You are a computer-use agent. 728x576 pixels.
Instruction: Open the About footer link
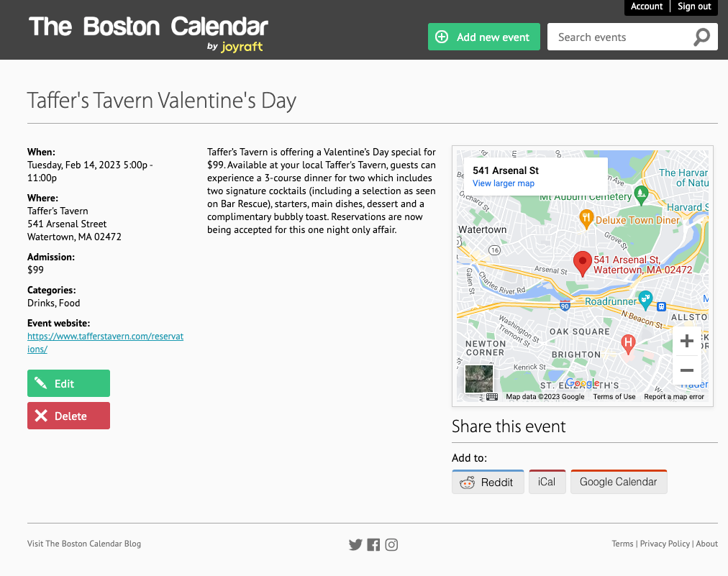point(706,544)
